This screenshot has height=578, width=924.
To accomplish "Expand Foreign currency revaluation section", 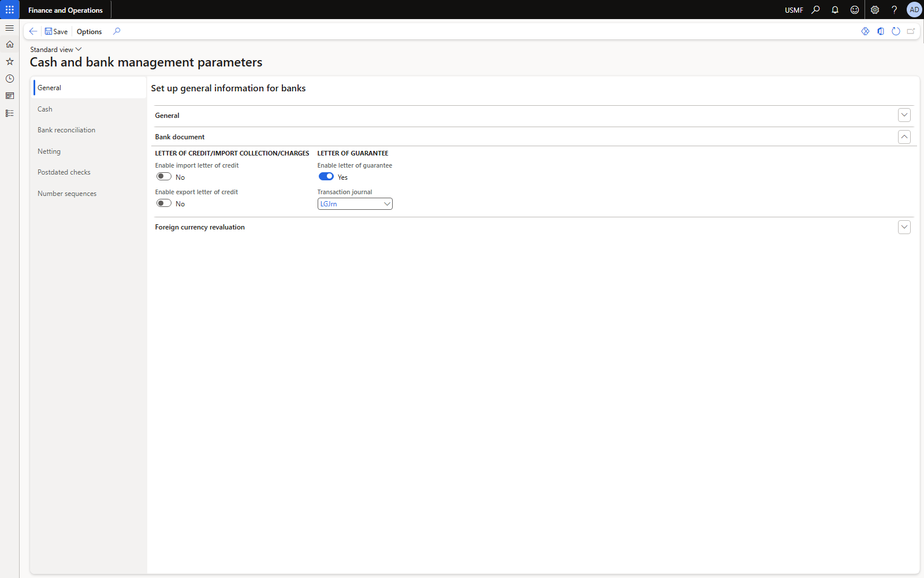I will tap(904, 227).
